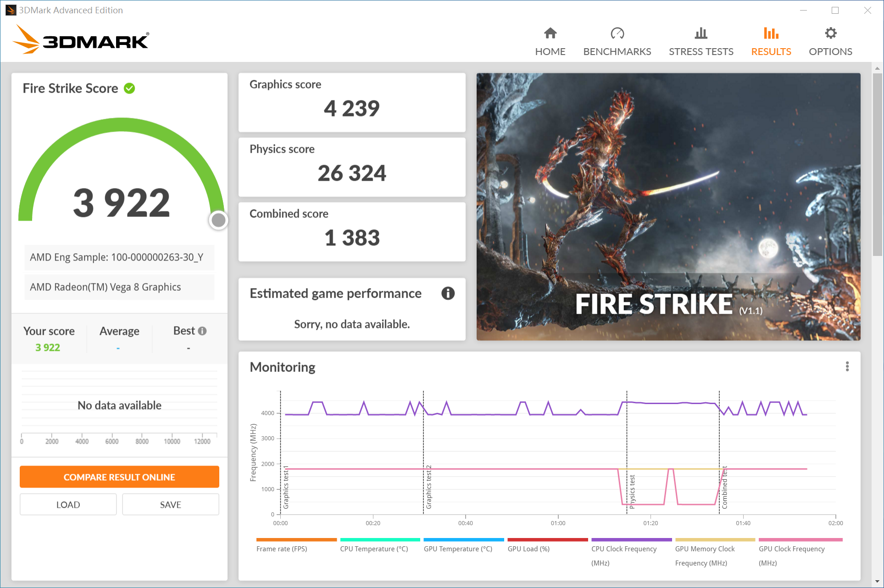884x588 pixels.
Task: Click the Physics test chart marker
Action: point(632,492)
